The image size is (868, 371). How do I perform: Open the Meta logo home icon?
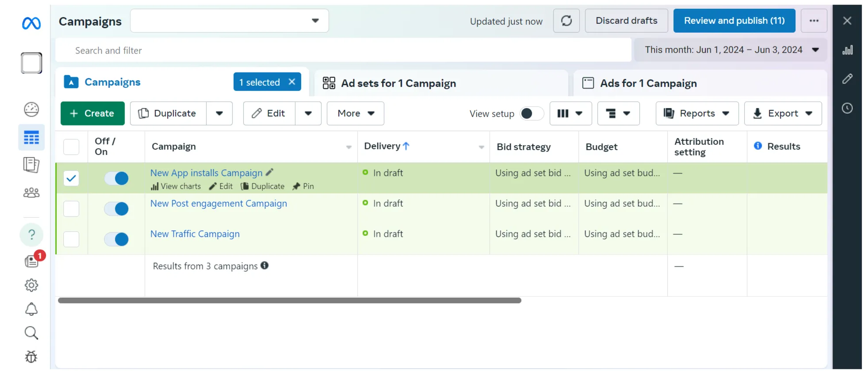[31, 23]
